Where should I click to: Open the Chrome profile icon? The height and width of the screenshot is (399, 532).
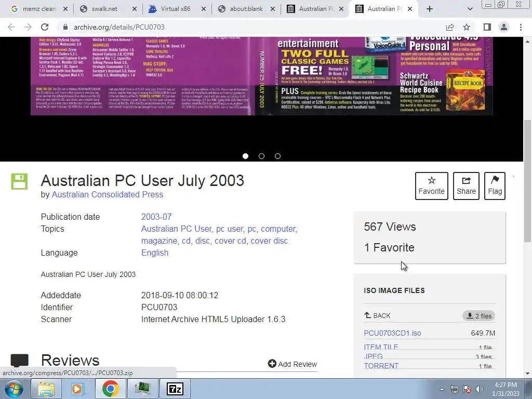(x=504, y=27)
